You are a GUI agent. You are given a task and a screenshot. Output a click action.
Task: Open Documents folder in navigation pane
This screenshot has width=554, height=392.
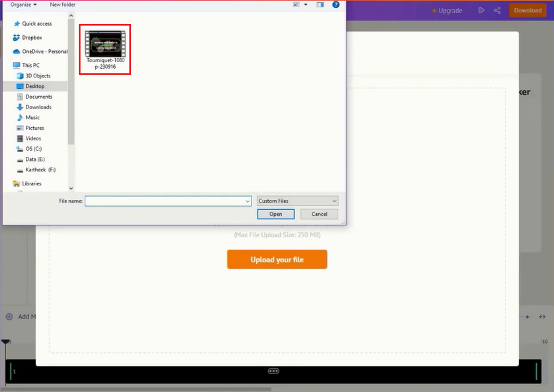[38, 97]
